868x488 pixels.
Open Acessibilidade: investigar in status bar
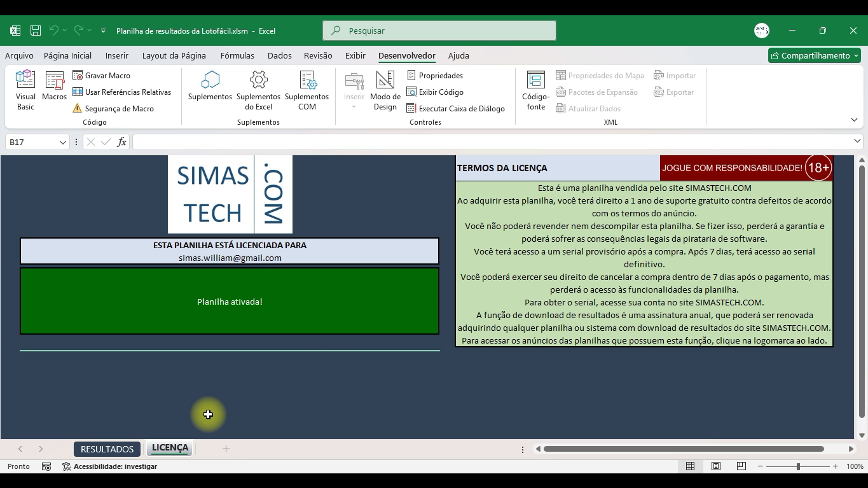(x=110, y=466)
